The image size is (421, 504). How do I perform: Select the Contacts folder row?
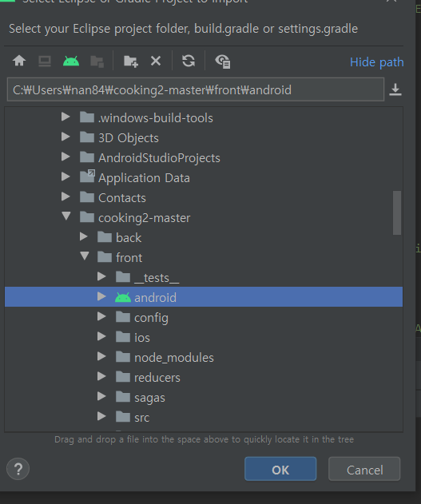click(204, 197)
